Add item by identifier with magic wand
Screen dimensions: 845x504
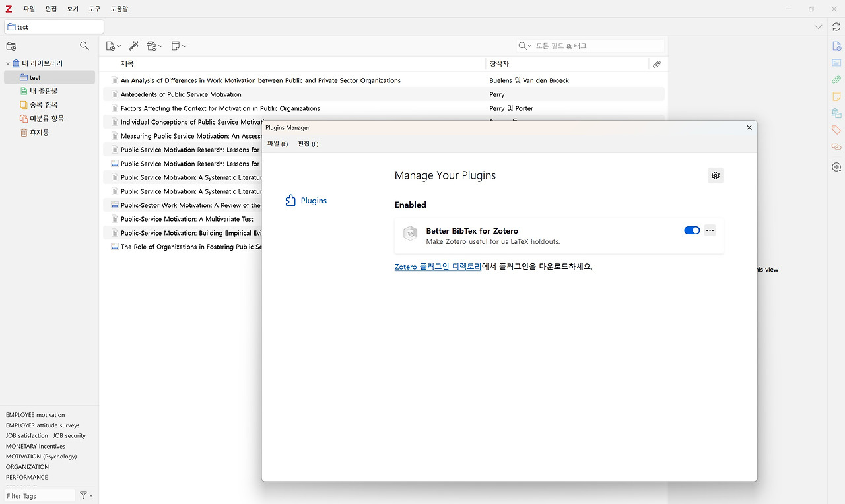click(x=133, y=46)
